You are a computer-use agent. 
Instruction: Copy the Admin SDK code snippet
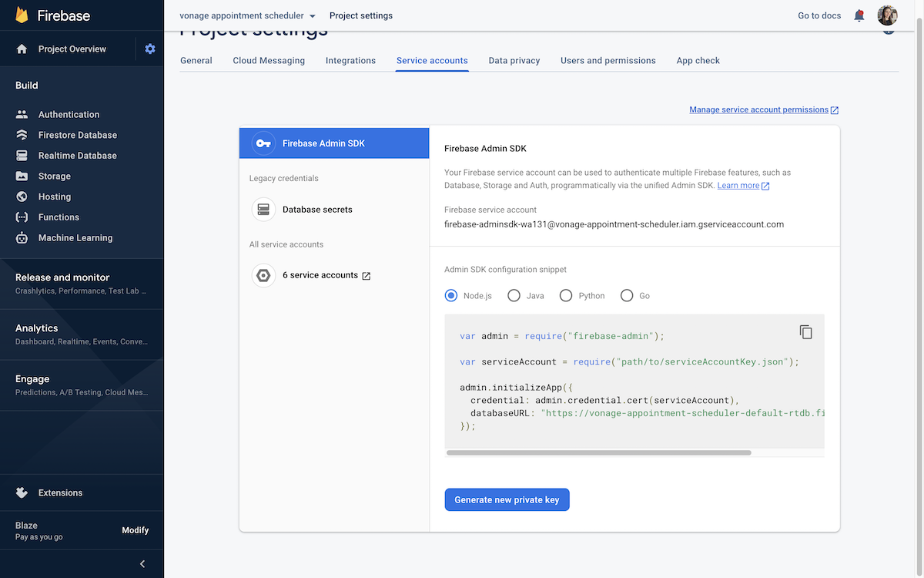click(x=805, y=331)
